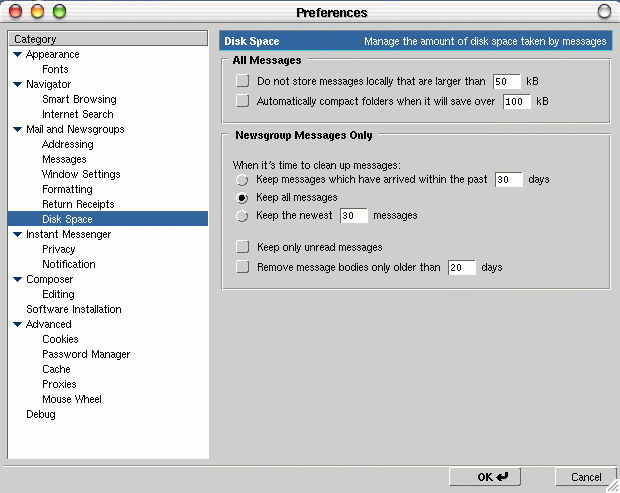Collapse the Navigator category triangle
The height and width of the screenshot is (493, 620).
pyautogui.click(x=17, y=85)
